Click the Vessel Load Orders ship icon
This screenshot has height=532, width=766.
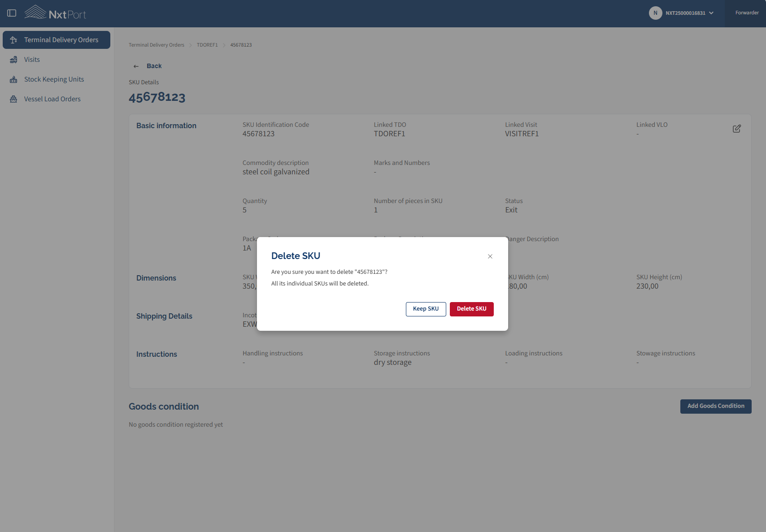[13, 99]
